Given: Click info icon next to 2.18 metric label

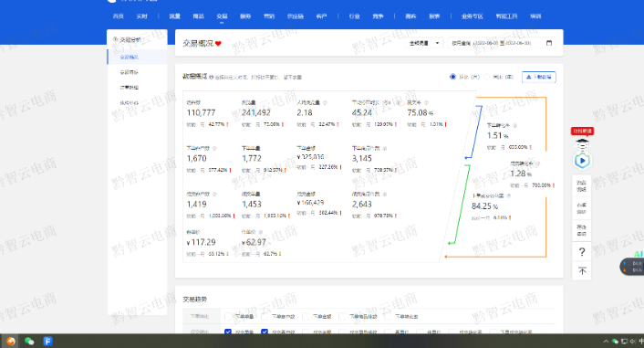Looking at the screenshot, I should point(325,102).
